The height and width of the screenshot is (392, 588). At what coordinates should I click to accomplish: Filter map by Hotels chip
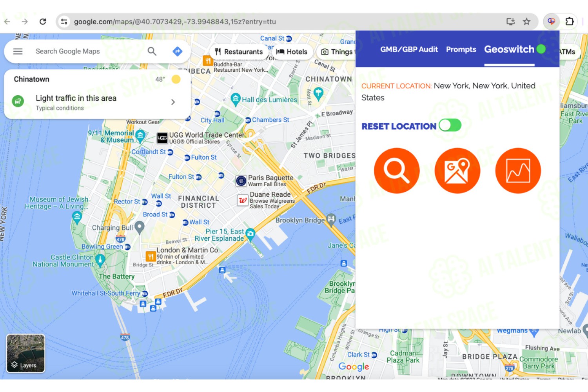coord(292,52)
